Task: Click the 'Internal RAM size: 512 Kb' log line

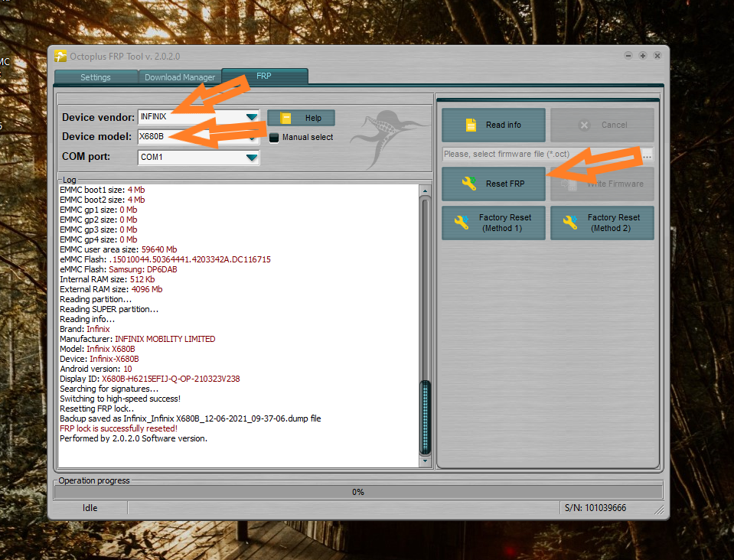Action: [107, 279]
